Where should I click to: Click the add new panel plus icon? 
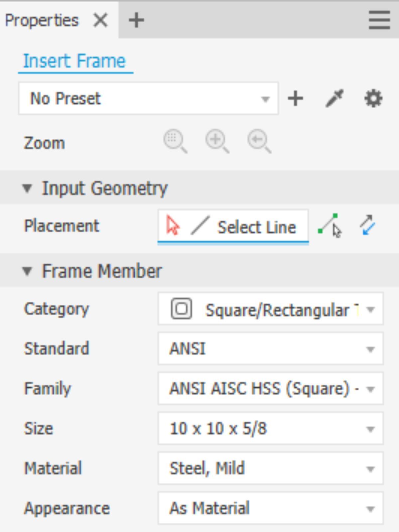136,20
